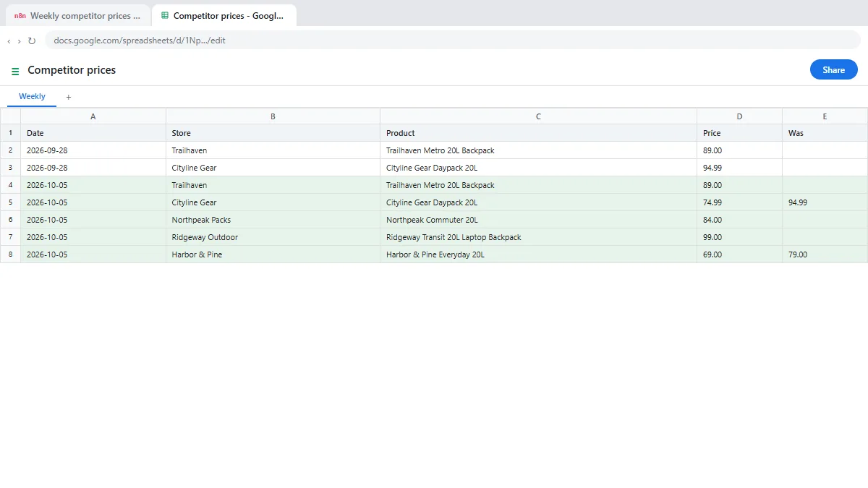
Task: Select Trailhaven Metro 20L Backpack in row 4
Action: click(538, 185)
